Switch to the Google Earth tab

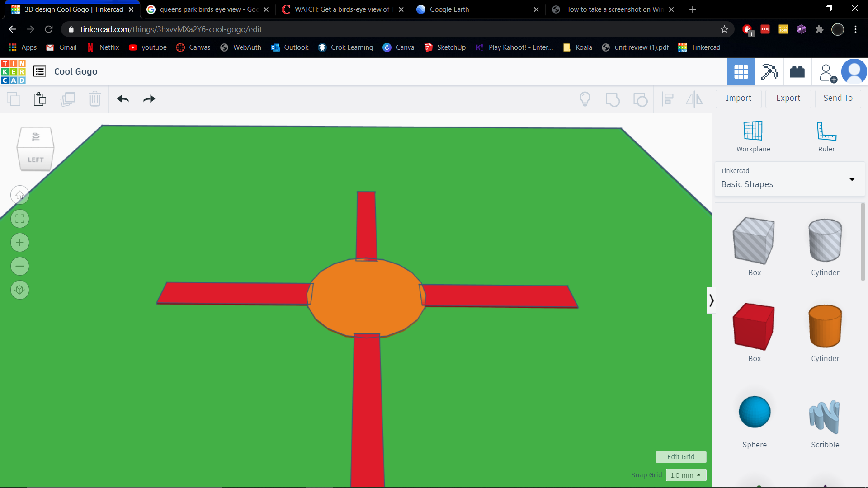pyautogui.click(x=477, y=9)
